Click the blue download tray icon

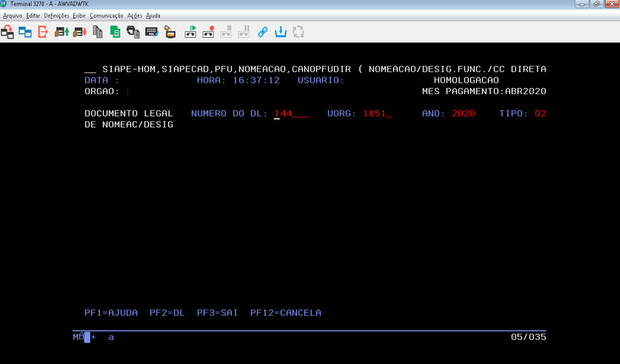pos(280,31)
